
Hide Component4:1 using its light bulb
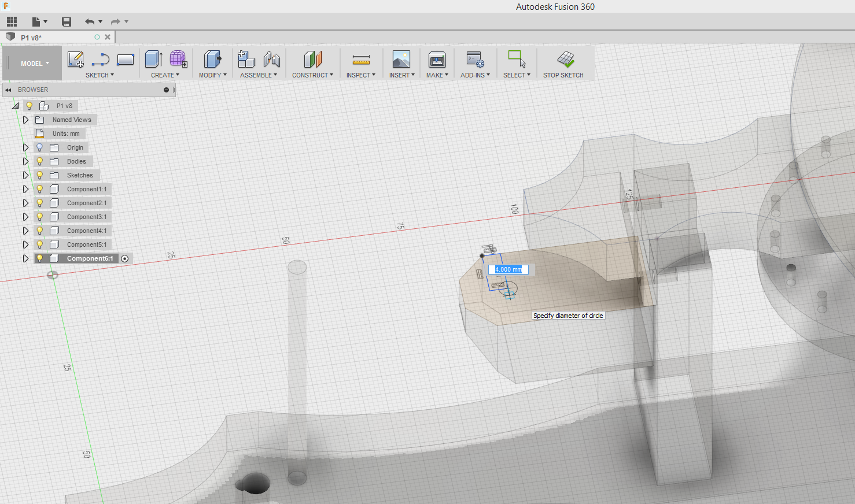tap(40, 231)
